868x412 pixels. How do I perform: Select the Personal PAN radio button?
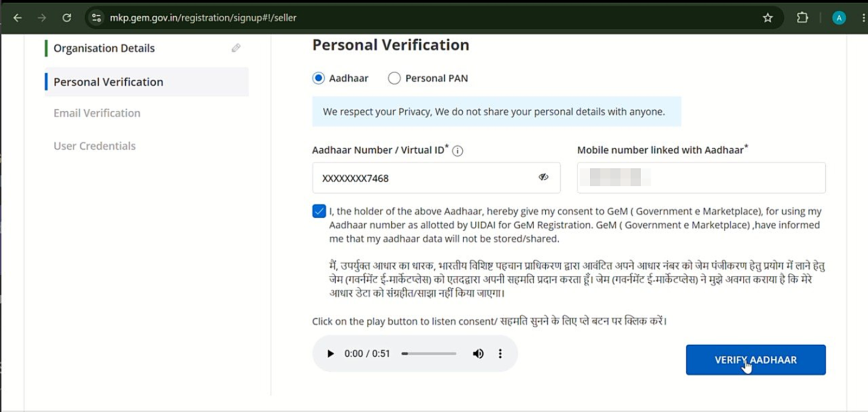(394, 78)
